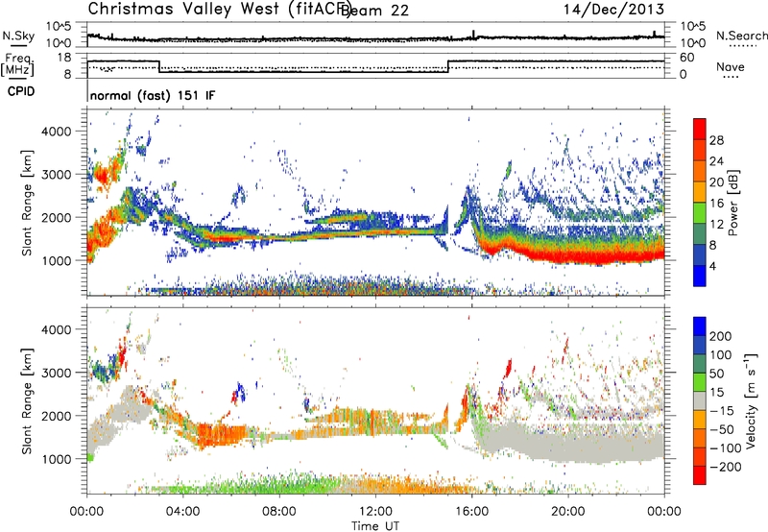
Task: Click the '12:00' time axis label
Action: tap(375, 511)
